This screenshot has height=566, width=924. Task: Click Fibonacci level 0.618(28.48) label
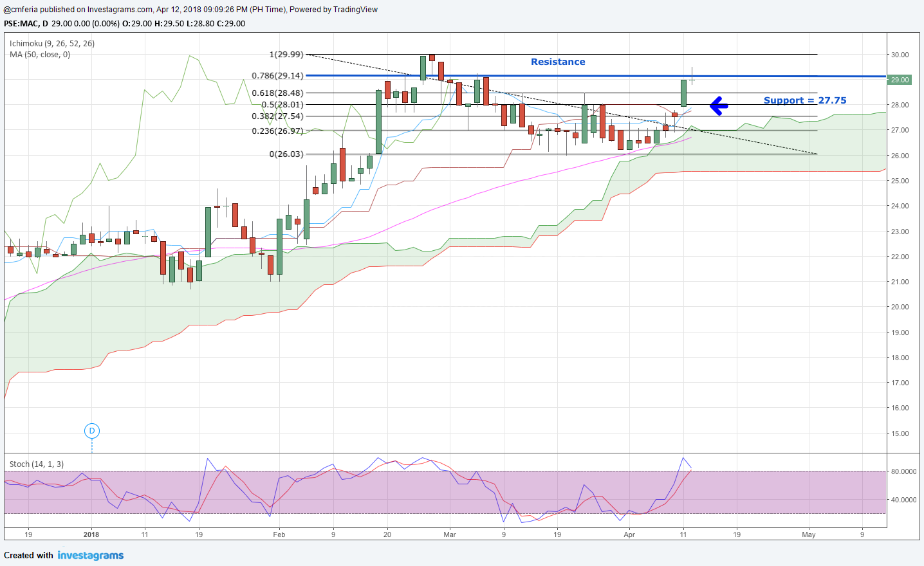click(277, 93)
